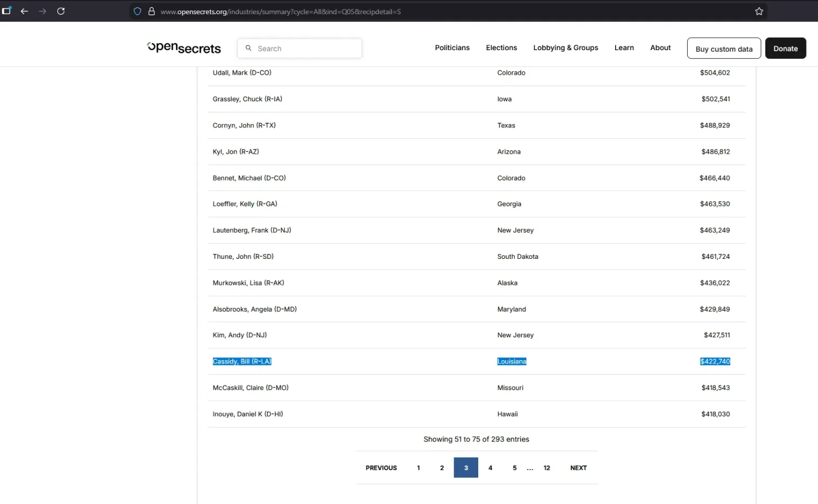Select pagination page 2

(x=442, y=468)
